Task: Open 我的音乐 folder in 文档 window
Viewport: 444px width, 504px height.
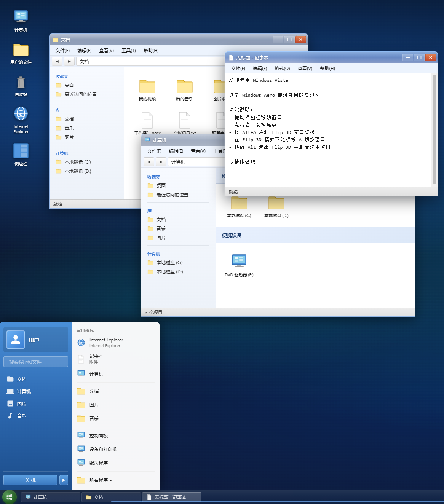Action: tap(185, 90)
